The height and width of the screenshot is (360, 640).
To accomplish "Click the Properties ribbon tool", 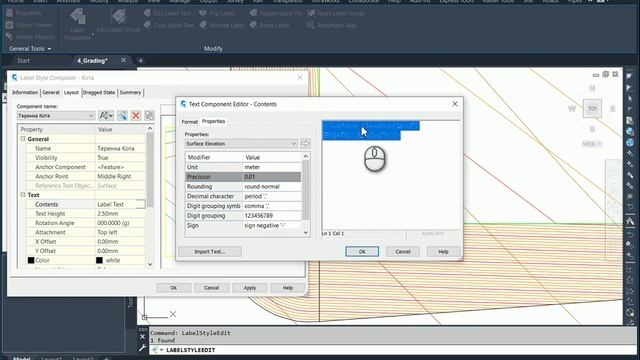I will 24,13.
